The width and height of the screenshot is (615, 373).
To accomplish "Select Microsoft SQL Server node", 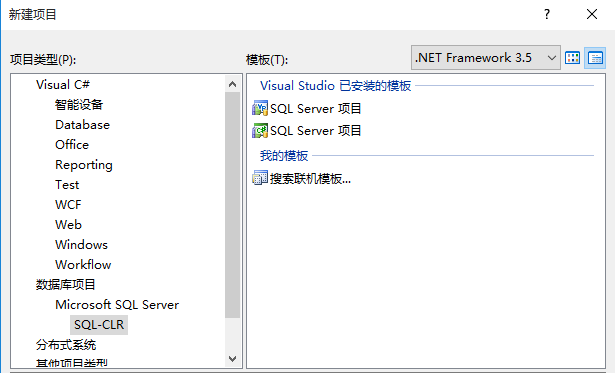I will click(x=117, y=305).
